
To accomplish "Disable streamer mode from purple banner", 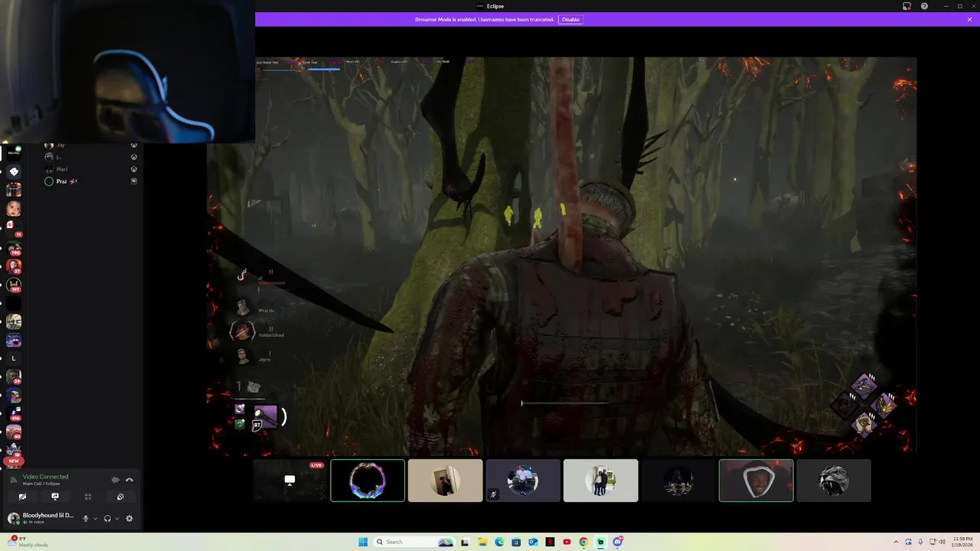I will (570, 19).
